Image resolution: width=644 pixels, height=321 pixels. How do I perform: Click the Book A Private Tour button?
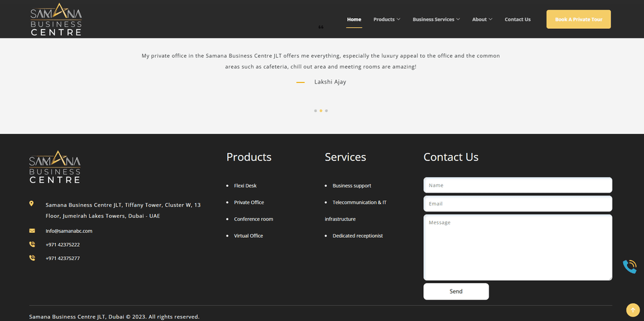tap(579, 20)
